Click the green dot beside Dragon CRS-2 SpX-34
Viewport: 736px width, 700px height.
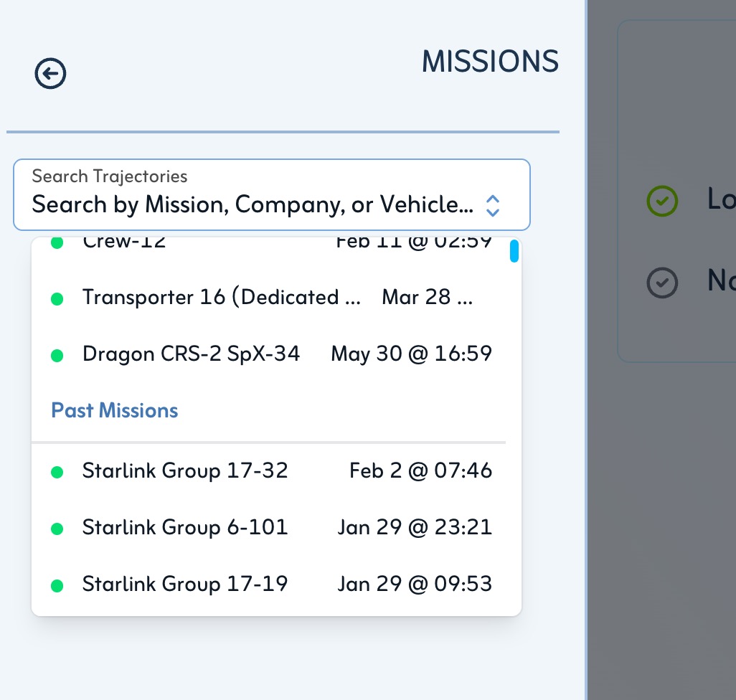(57, 355)
